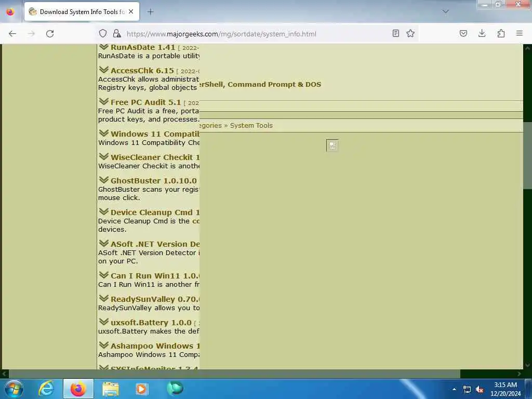The width and height of the screenshot is (532, 399).
Task: Open the Can I Run Win11 link
Action: pyautogui.click(x=155, y=276)
